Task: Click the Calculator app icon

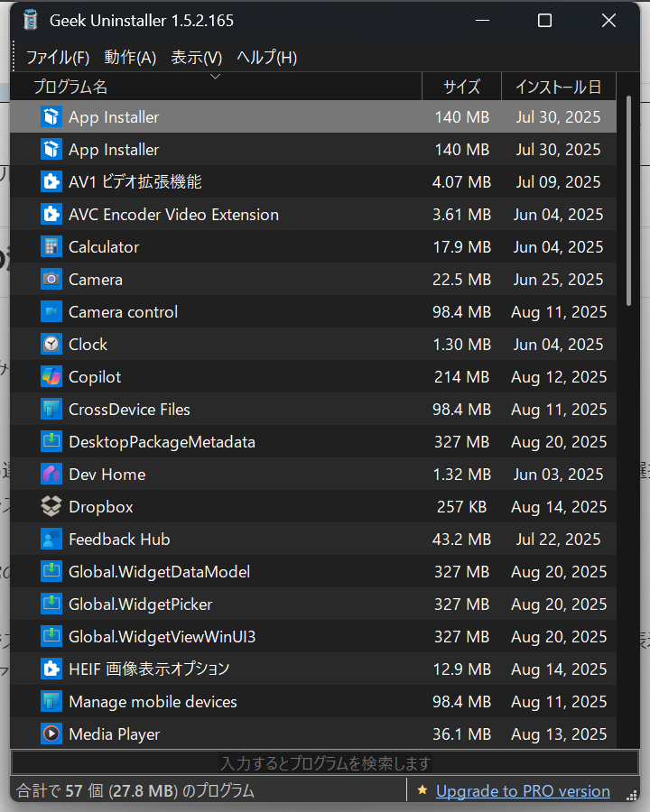Action: pyautogui.click(x=51, y=247)
